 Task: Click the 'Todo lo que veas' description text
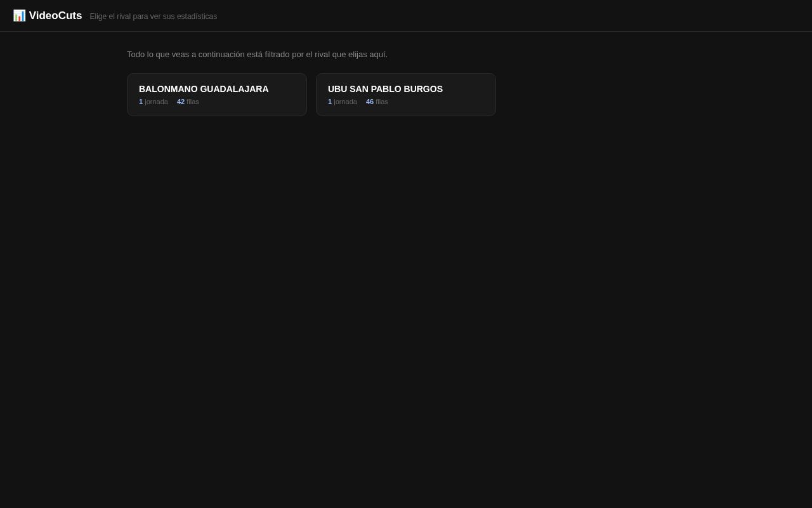(x=257, y=55)
